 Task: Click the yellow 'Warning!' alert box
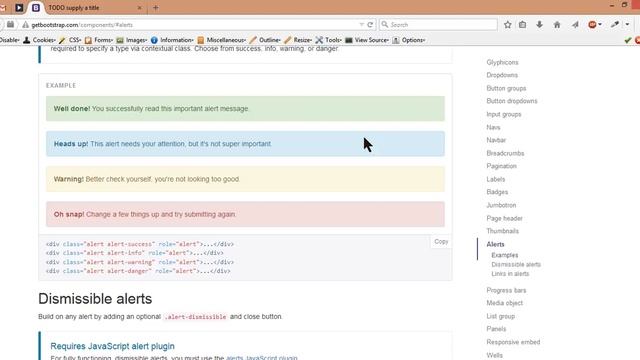click(x=245, y=179)
